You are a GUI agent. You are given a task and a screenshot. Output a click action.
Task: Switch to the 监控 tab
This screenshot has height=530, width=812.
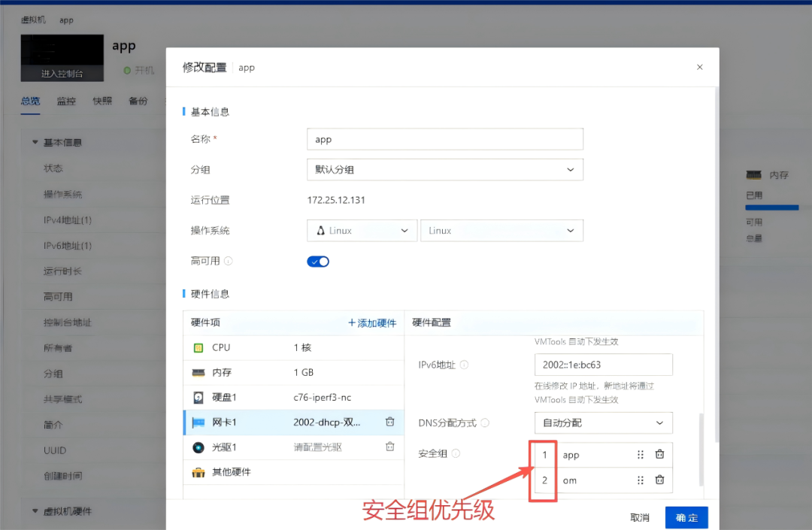66,101
